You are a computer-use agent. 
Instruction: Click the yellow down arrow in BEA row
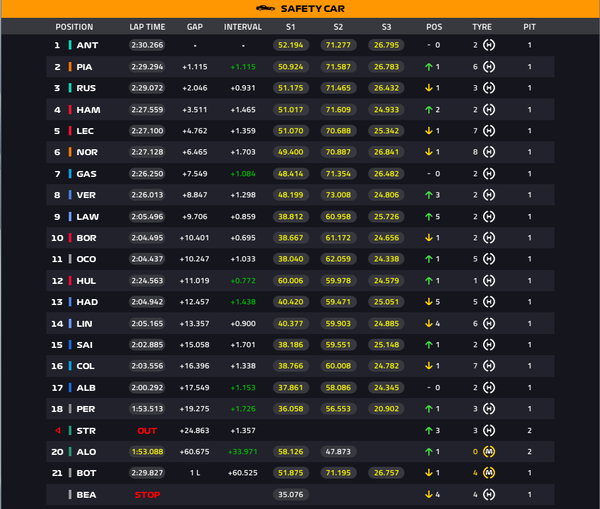pyautogui.click(x=429, y=494)
